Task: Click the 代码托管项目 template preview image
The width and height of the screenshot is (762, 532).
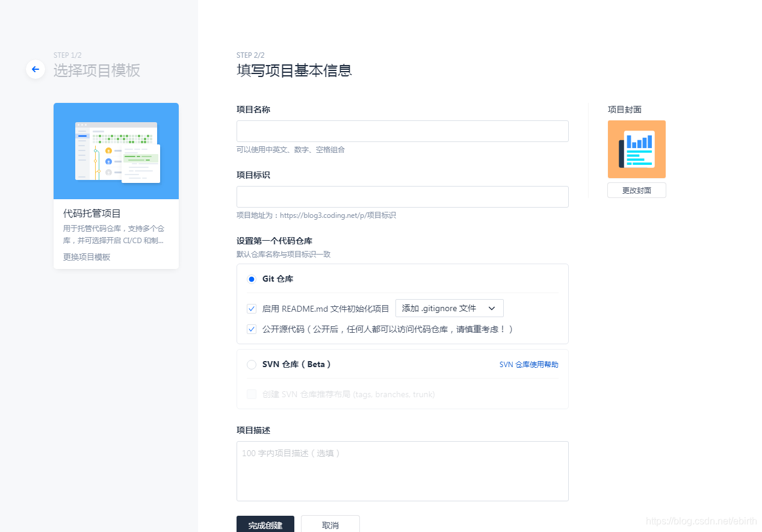Action: click(x=116, y=150)
